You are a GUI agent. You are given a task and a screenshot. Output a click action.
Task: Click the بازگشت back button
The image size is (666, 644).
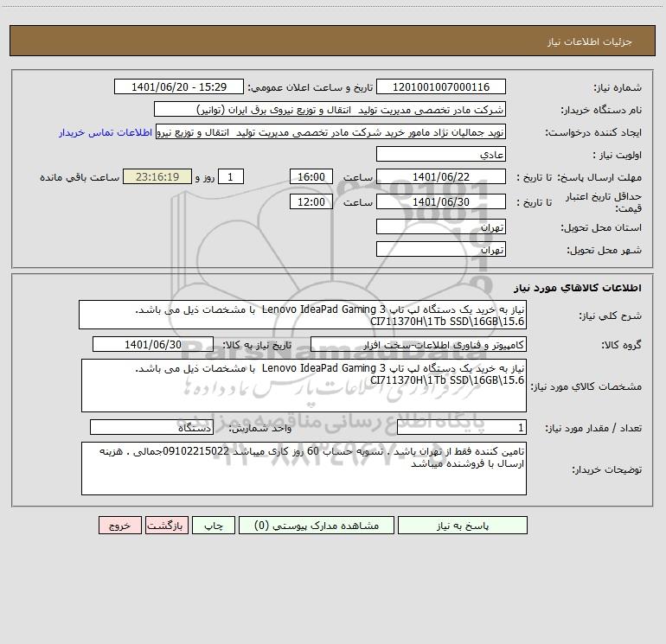[x=166, y=525]
